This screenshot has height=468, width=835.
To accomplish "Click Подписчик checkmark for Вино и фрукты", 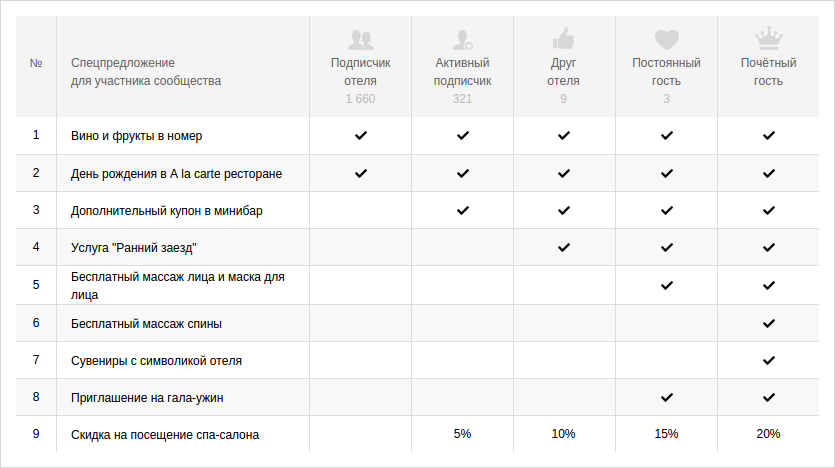I will click(361, 135).
